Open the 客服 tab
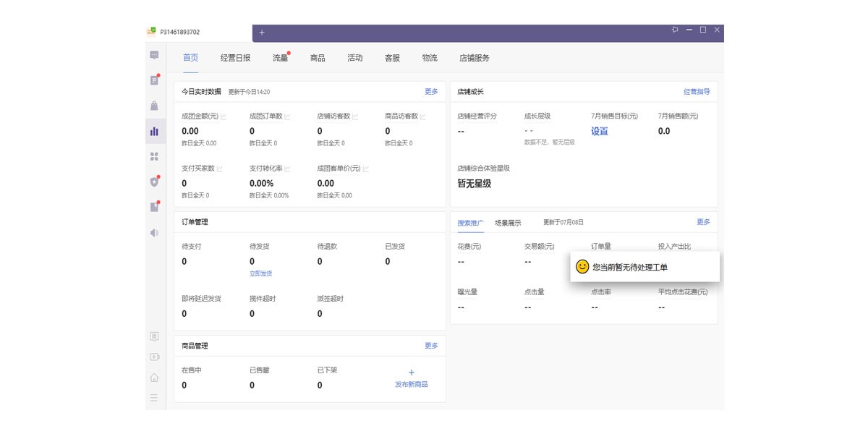 click(393, 58)
